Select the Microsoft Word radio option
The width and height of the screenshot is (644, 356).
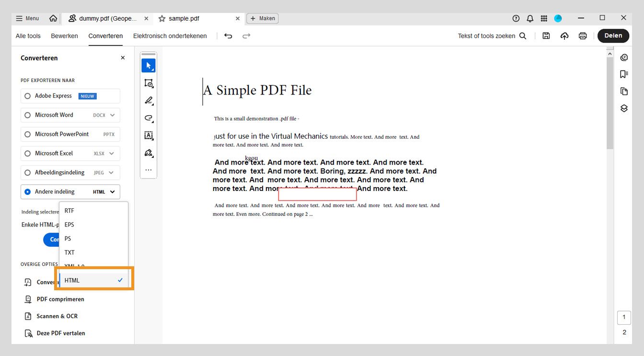tap(27, 115)
